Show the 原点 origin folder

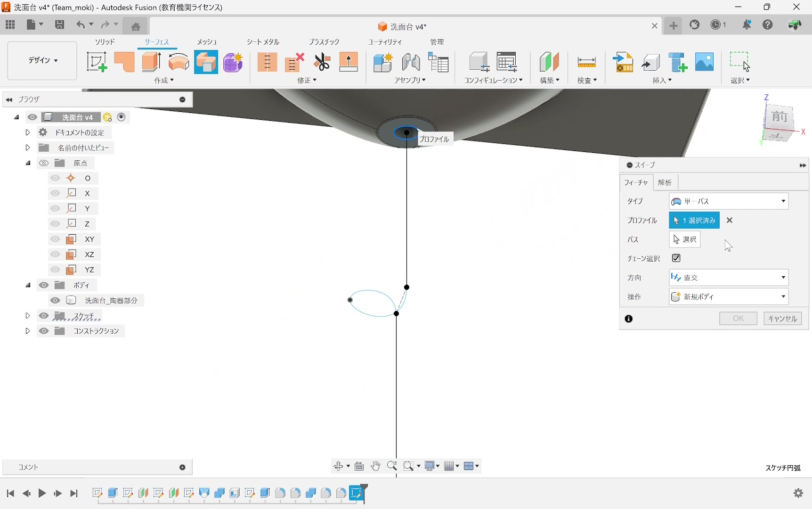pos(44,163)
